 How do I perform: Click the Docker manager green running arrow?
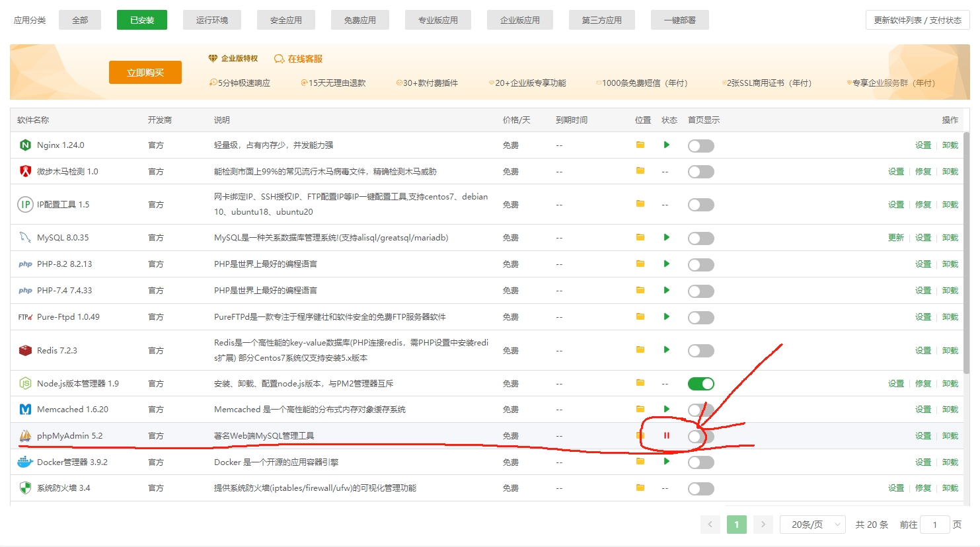[x=667, y=461]
